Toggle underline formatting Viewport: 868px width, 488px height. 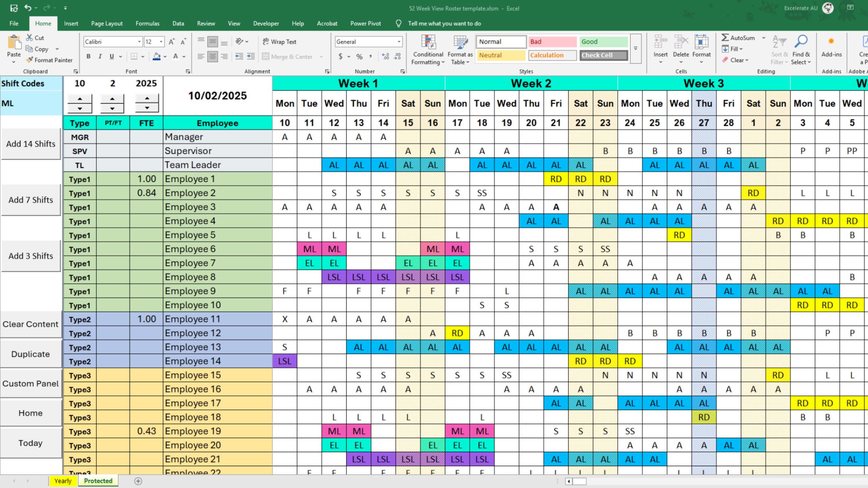[x=111, y=56]
